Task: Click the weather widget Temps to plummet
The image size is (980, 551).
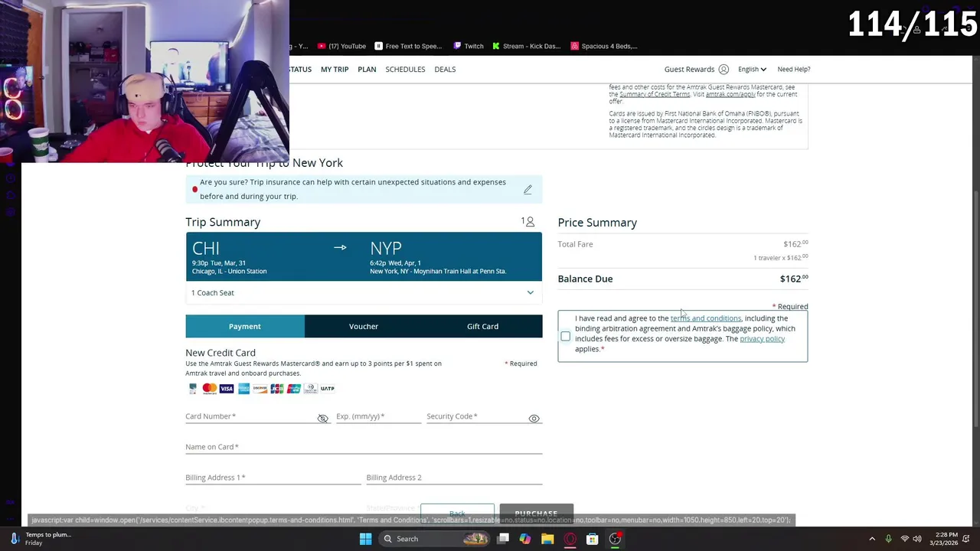Action: point(42,539)
